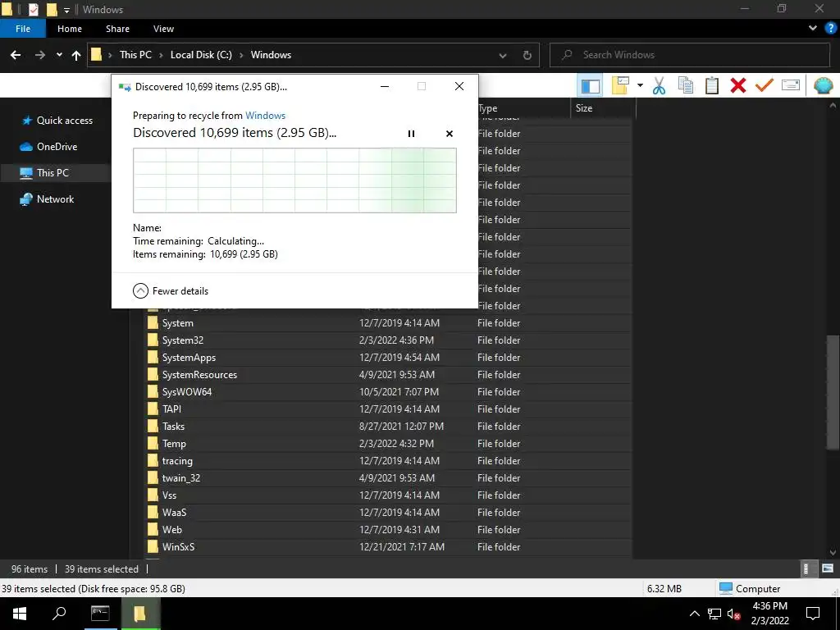Open Explorer help question mark

point(830,29)
